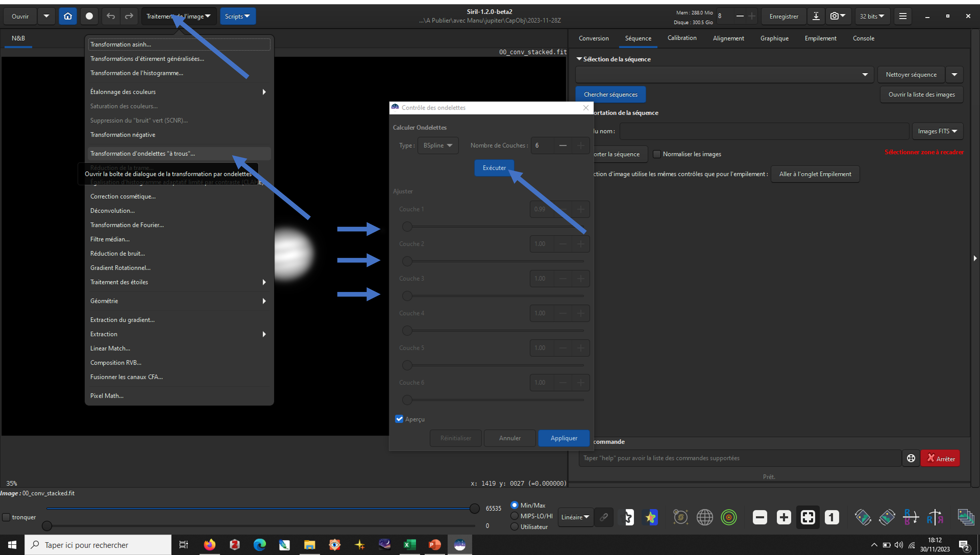This screenshot has height=555, width=980.
Task: Click the home working directory icon
Action: point(68,16)
